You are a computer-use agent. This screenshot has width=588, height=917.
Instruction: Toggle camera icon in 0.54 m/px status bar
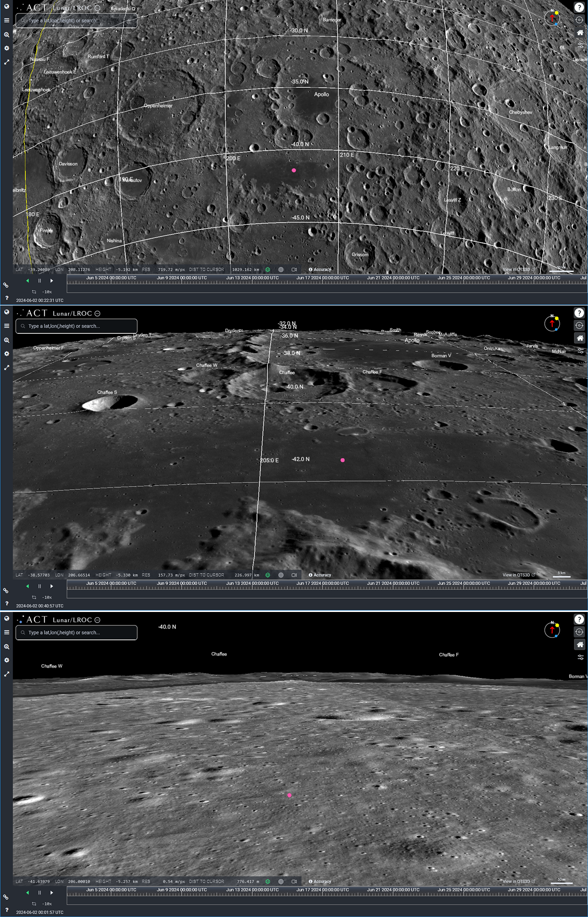pos(294,882)
